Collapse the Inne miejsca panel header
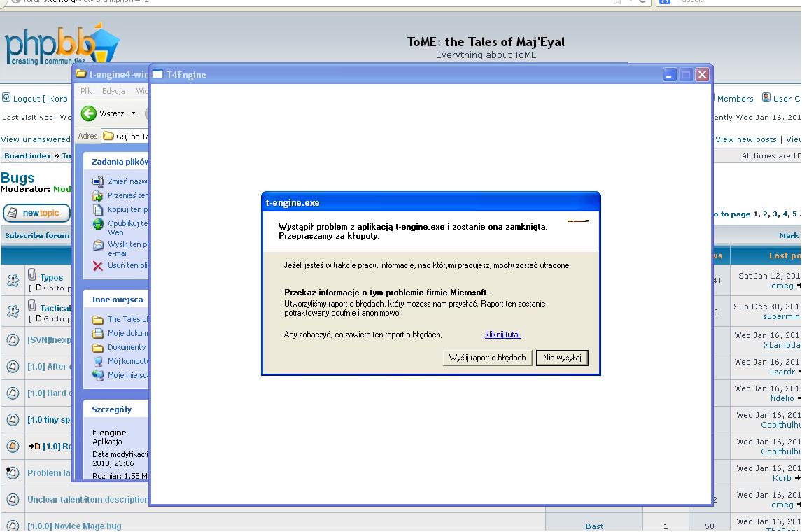Viewport: 802px width, 532px height. [116, 300]
